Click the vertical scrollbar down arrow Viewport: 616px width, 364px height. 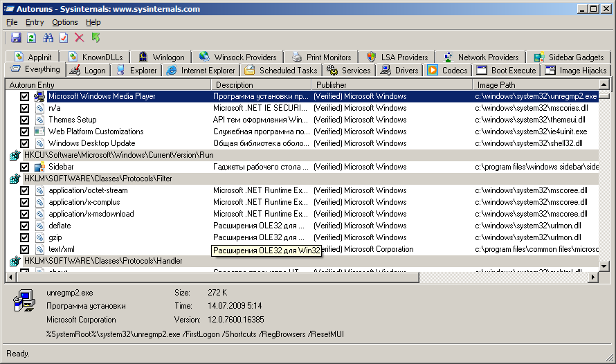click(x=604, y=266)
